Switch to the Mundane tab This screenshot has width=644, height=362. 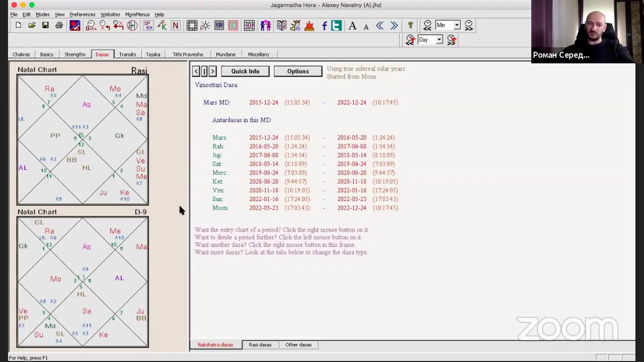225,54
